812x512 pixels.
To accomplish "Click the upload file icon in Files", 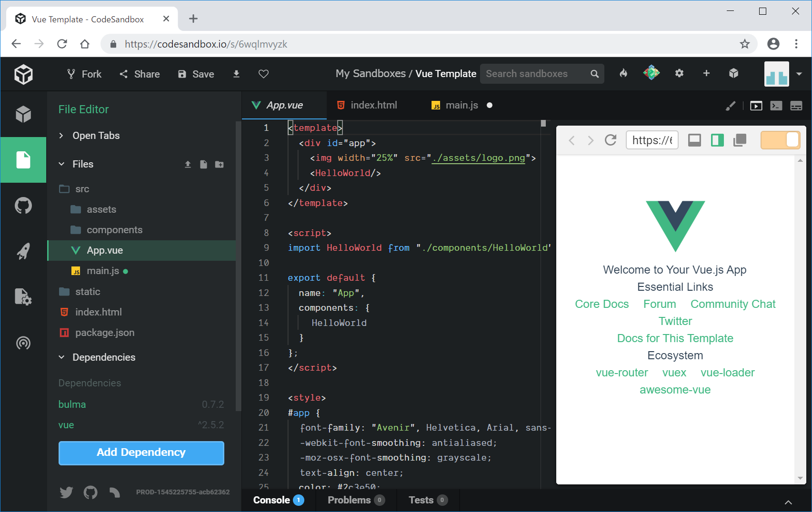I will tap(188, 164).
